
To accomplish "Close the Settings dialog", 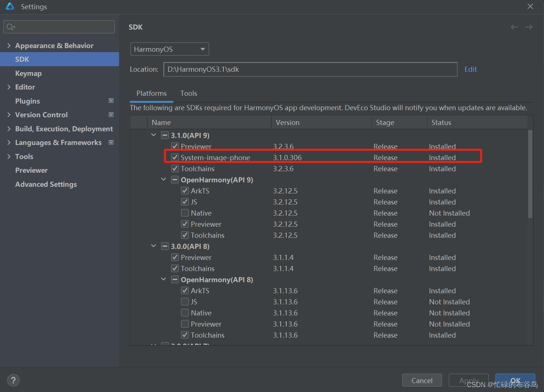I will click(530, 6).
